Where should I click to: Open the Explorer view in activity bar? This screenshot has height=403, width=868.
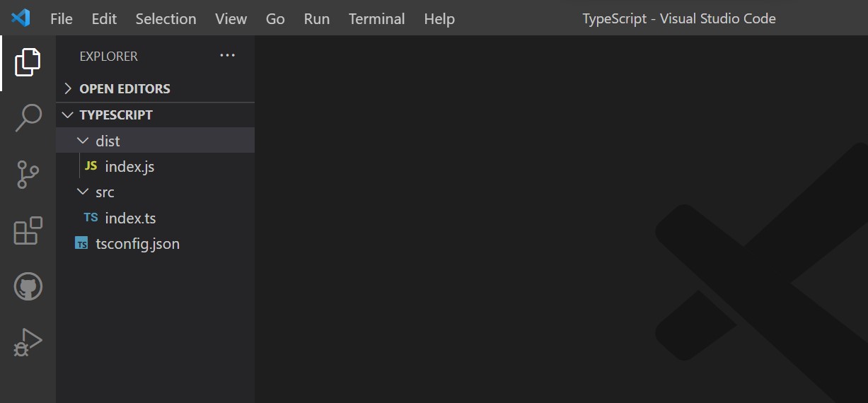click(28, 62)
